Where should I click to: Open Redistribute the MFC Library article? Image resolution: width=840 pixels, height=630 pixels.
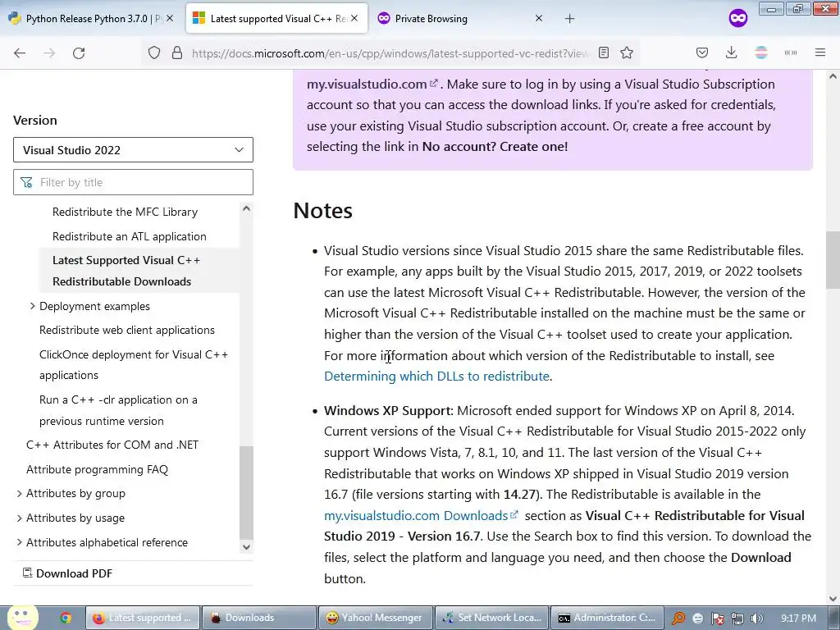pos(125,212)
